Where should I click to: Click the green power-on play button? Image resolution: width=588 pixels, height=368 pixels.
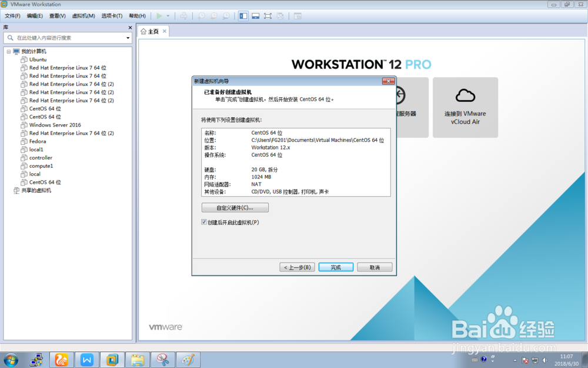[x=159, y=16]
